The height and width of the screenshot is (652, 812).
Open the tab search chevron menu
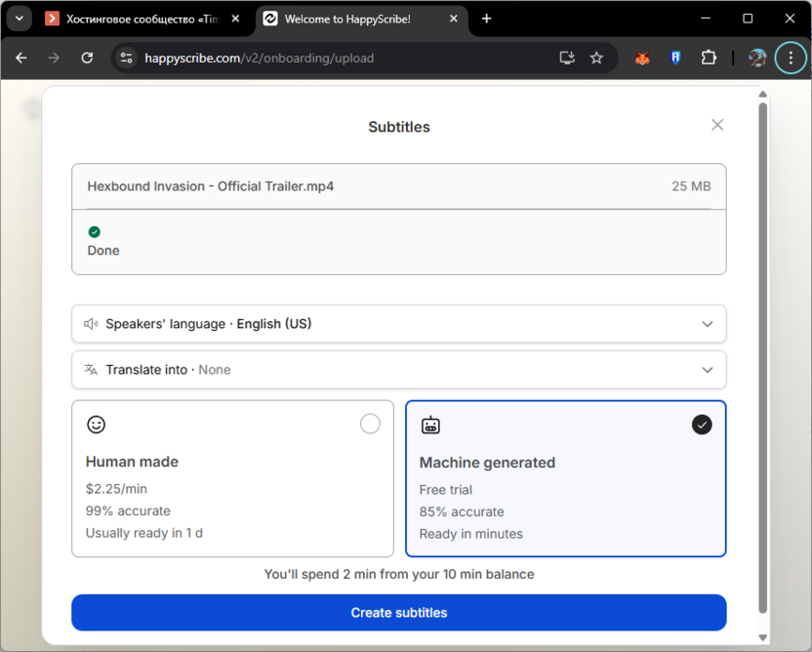coord(19,19)
